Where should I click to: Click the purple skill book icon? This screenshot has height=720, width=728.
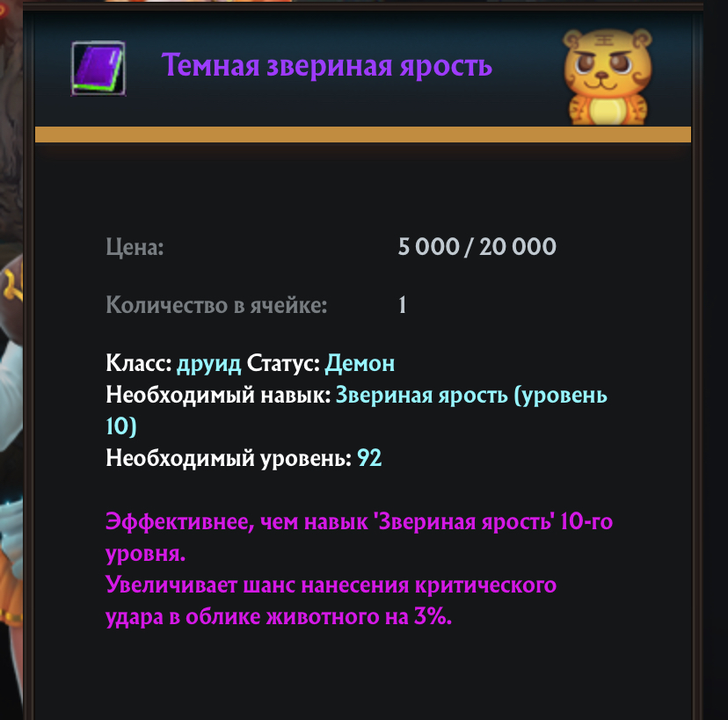(x=98, y=69)
